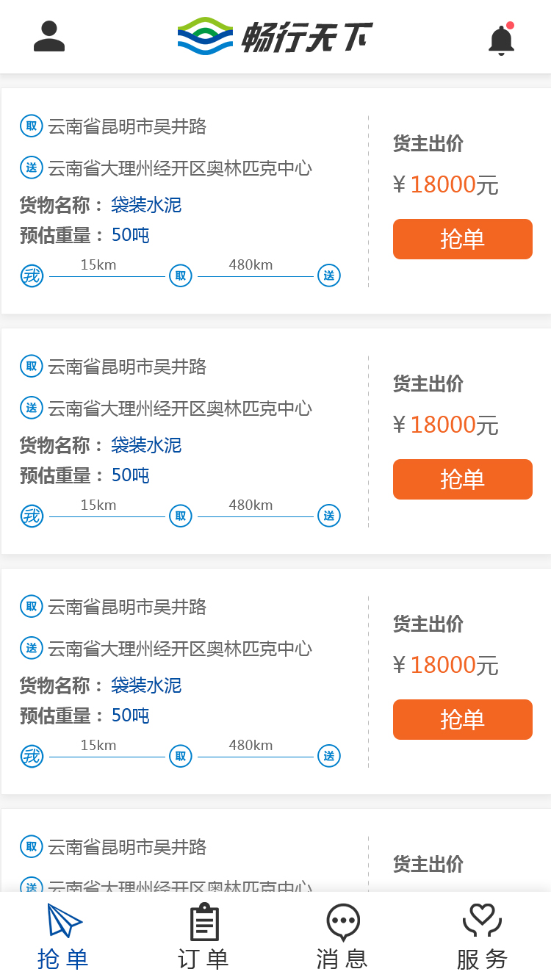Click the 我 route marker in first order
Screen dimensions: 551x980
[32, 276]
